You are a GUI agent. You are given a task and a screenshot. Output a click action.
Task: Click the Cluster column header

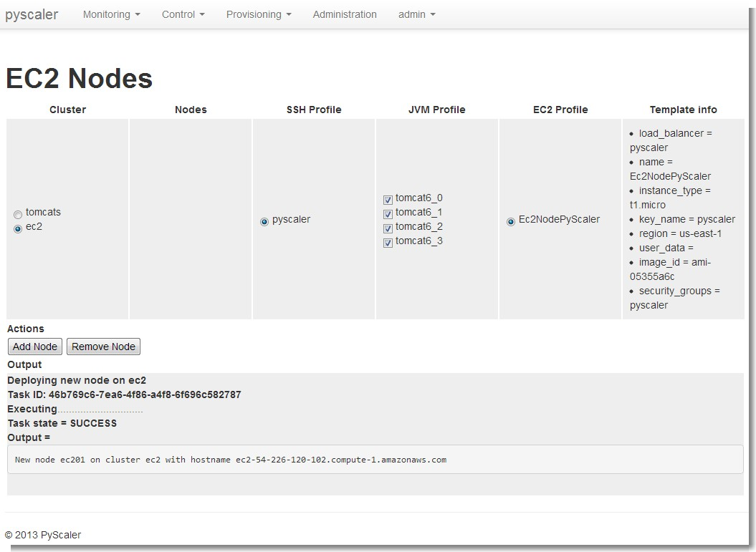67,110
